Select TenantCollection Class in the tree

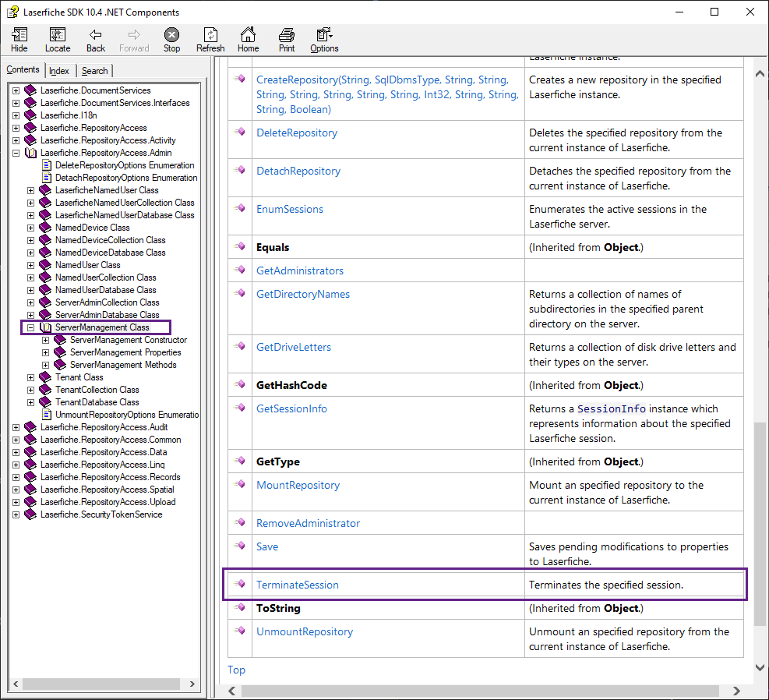click(x=97, y=390)
